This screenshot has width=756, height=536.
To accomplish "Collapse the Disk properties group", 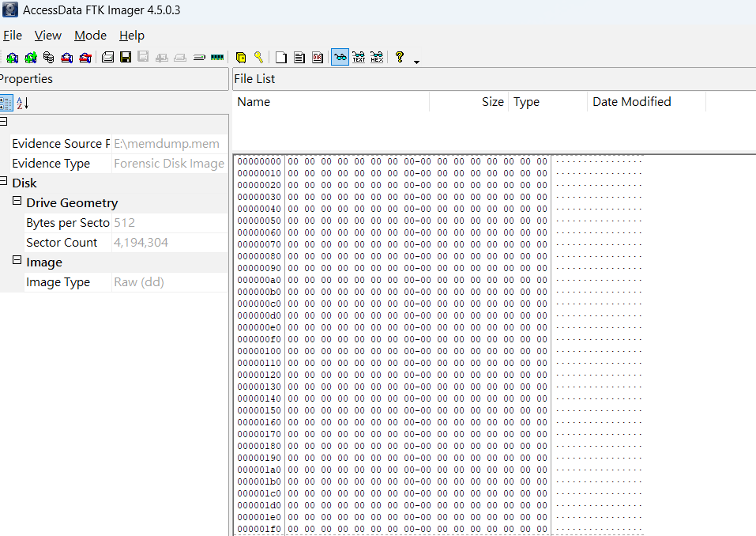I will (3, 181).
